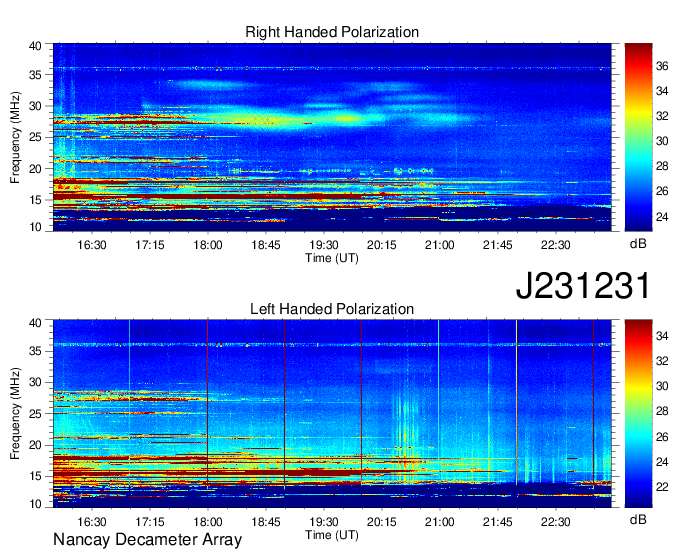Click the Nancay Decameter Array caption
The image size is (680, 552).
147,540
